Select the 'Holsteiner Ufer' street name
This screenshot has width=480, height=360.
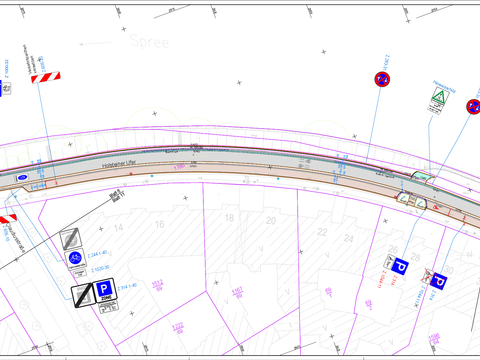[x=119, y=164]
